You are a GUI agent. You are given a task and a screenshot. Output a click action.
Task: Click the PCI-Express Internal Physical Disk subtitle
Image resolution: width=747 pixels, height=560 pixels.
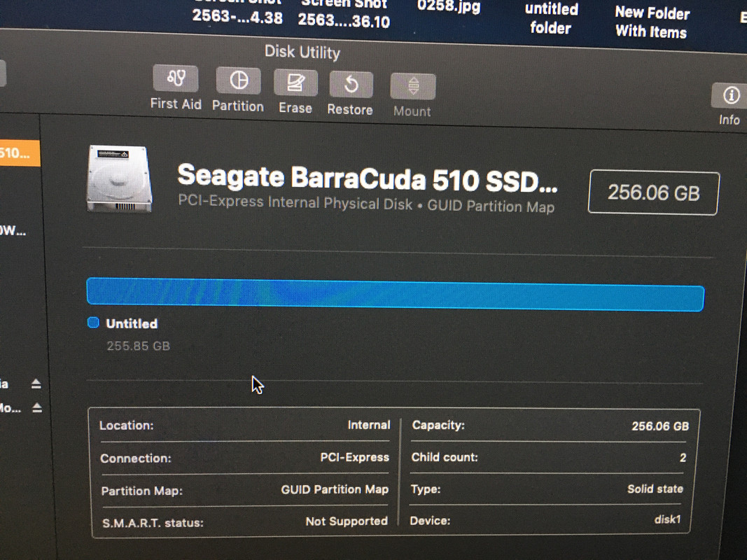tap(366, 204)
